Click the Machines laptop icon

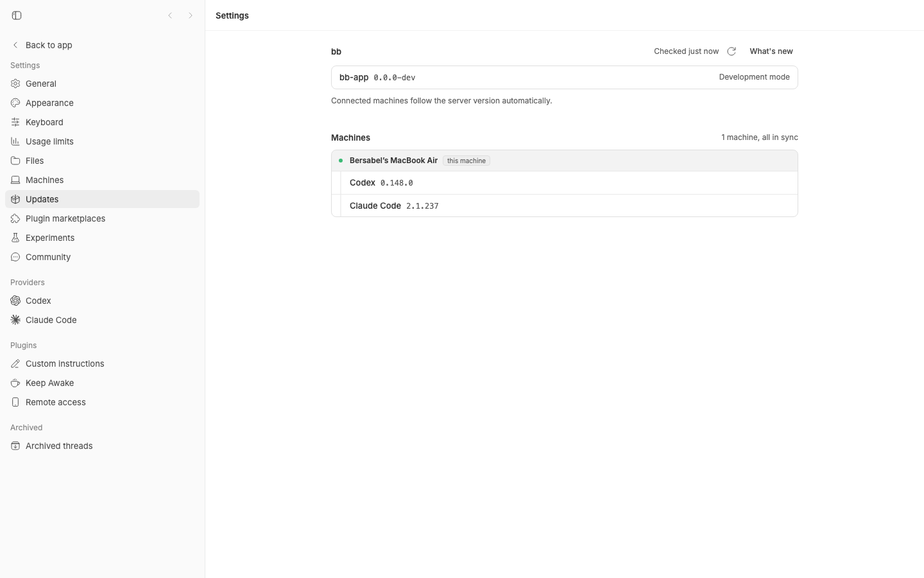click(15, 180)
